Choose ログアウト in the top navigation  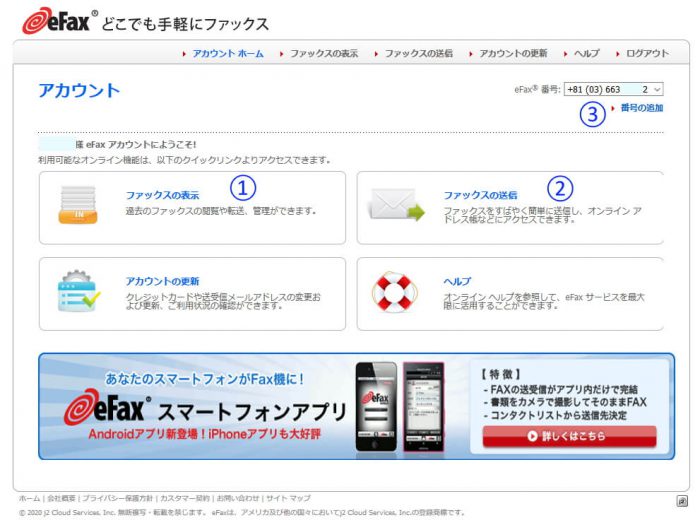(x=647, y=54)
